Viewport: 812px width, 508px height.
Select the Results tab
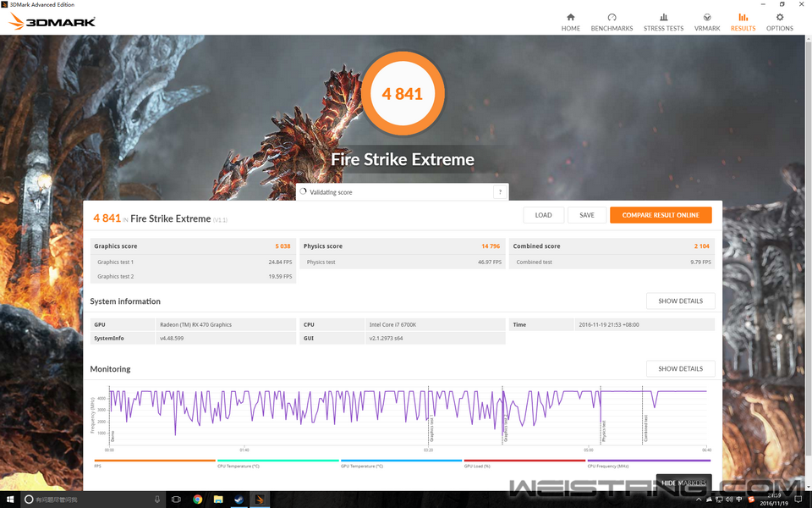point(743,22)
